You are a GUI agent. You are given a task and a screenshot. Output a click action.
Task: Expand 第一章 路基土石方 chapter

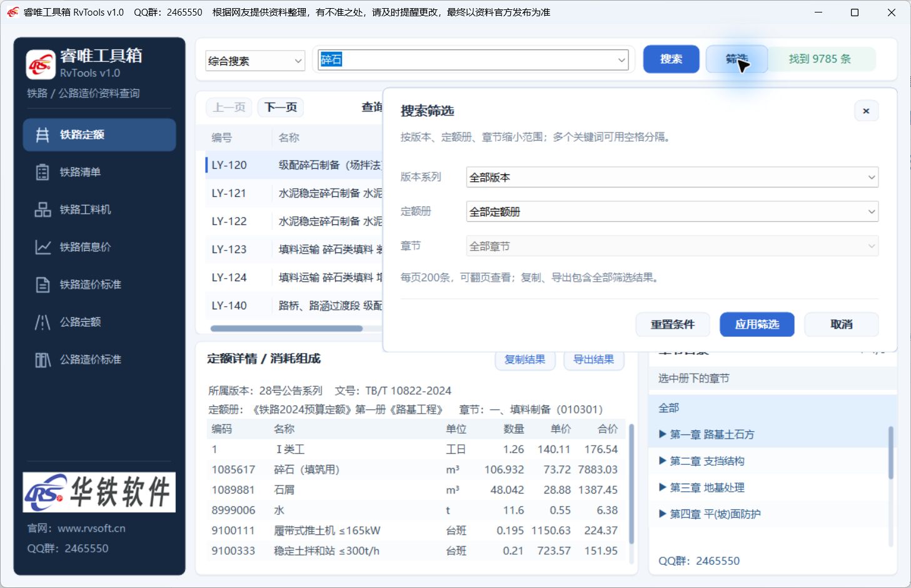coord(663,434)
